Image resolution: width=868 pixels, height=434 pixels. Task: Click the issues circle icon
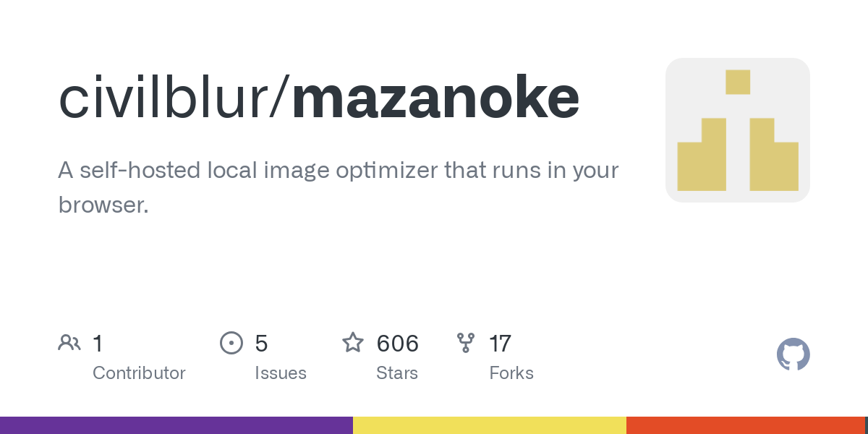click(x=231, y=343)
